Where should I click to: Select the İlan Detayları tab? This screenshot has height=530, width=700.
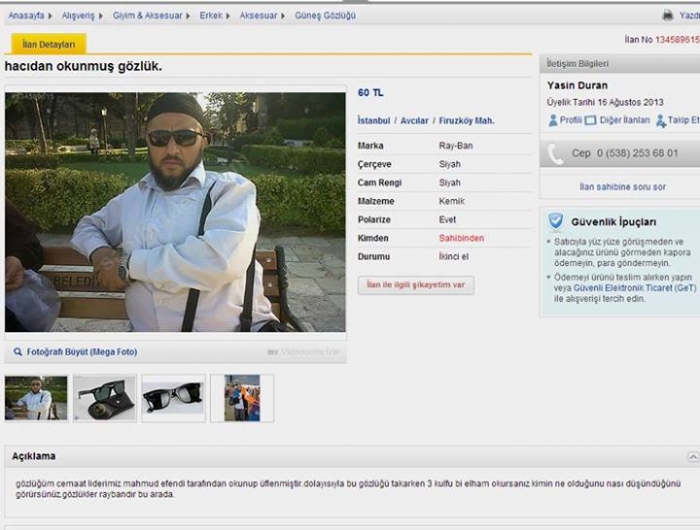(49, 44)
